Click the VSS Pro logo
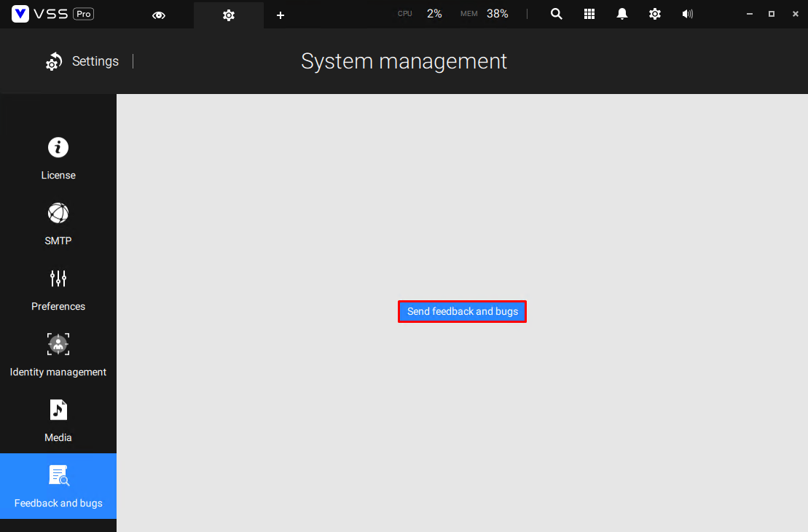808x532 pixels. click(51, 13)
